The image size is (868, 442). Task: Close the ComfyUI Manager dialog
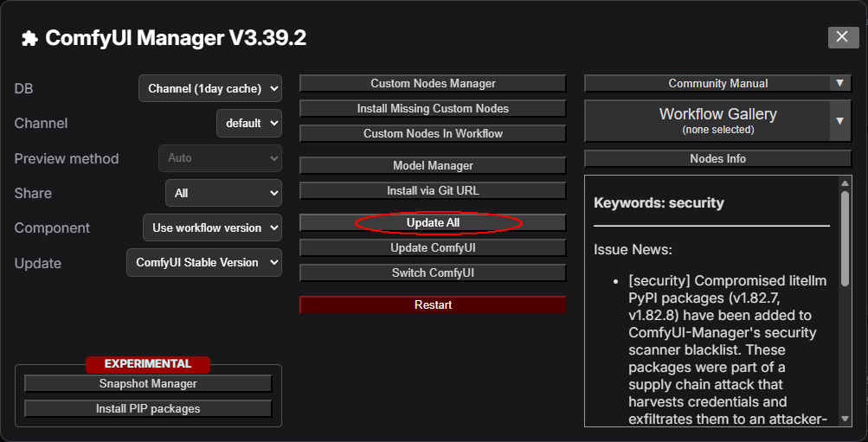pos(843,37)
